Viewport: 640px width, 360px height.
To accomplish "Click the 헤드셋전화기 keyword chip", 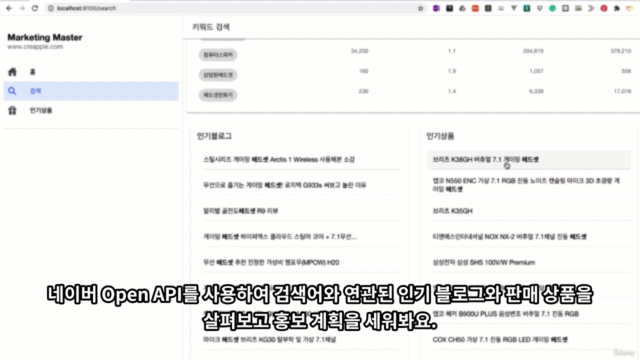I will [218, 95].
